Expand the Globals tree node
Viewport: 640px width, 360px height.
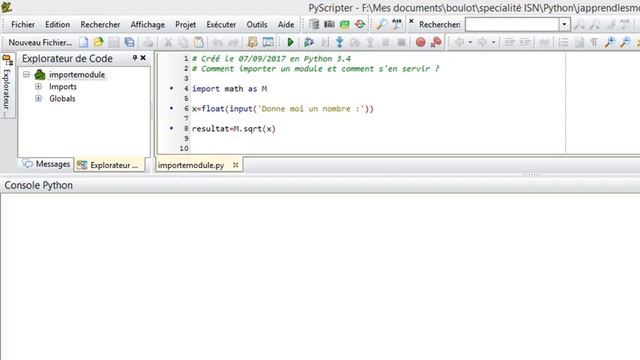coord(38,98)
